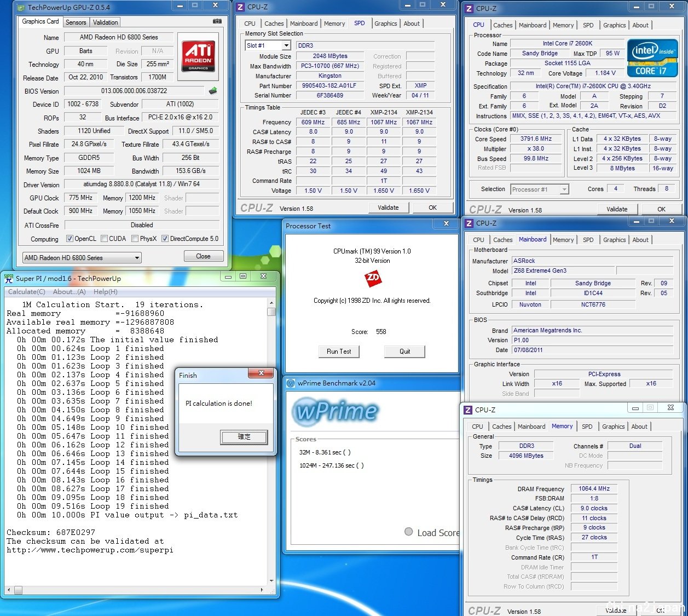Click the GPU-Z Name field AMD Radeon HD 6800 Series

click(x=119, y=37)
